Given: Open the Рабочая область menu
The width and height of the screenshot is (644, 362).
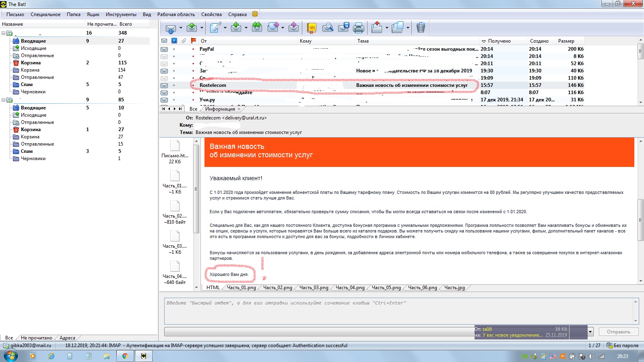Looking at the screenshot, I should [x=176, y=14].
